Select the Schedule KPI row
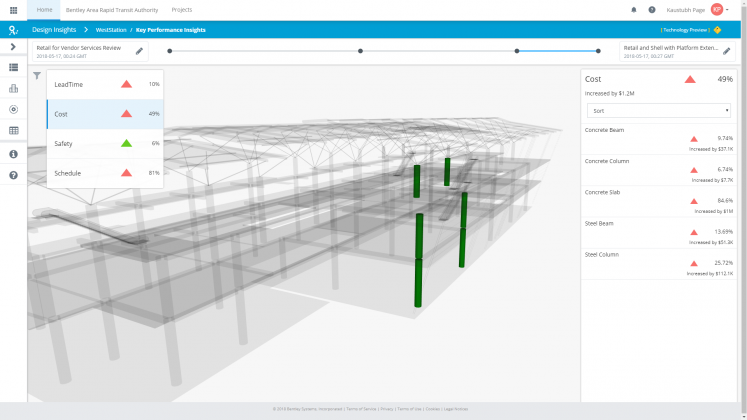 pyautogui.click(x=105, y=173)
